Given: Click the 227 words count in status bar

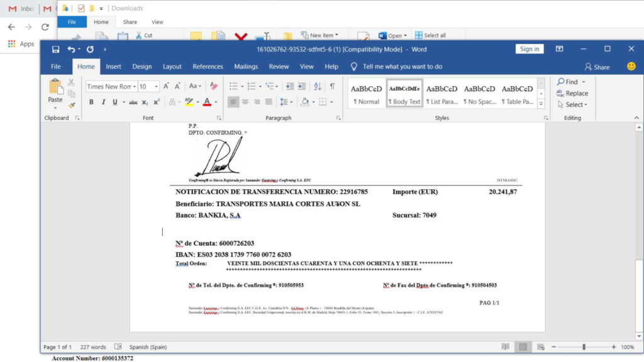Looking at the screenshot, I should 93,347.
